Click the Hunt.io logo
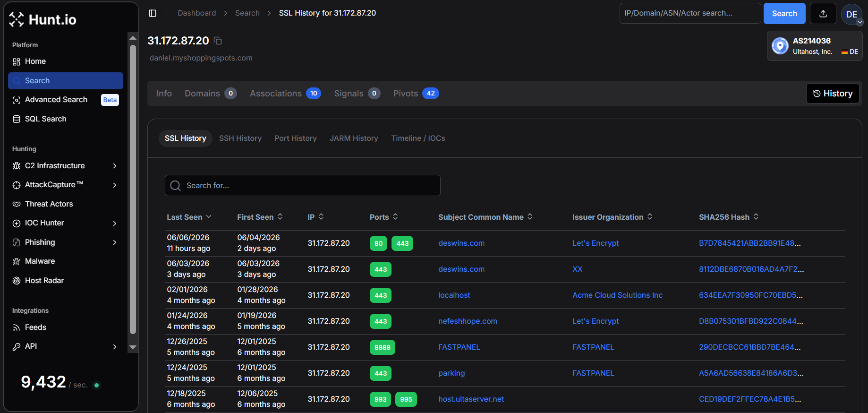The image size is (868, 413). (43, 19)
